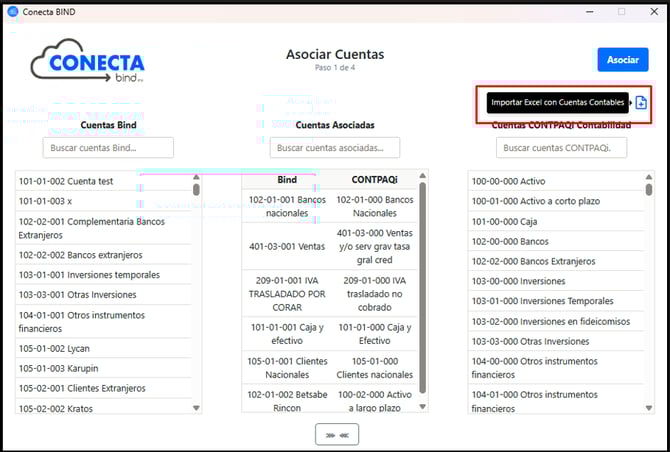Click cell '209-01-000 IVA trasladado no cobrado'
The width and height of the screenshot is (670, 452).
(374, 294)
